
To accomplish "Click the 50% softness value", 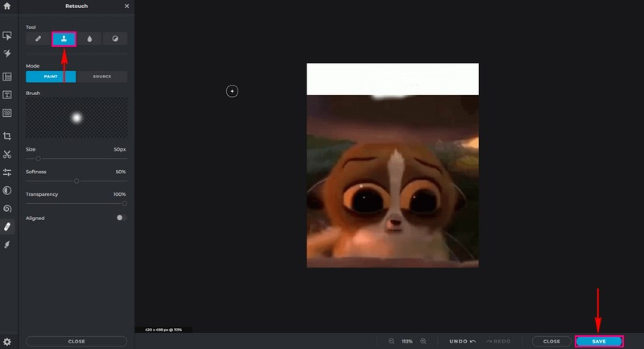I will click(x=120, y=172).
